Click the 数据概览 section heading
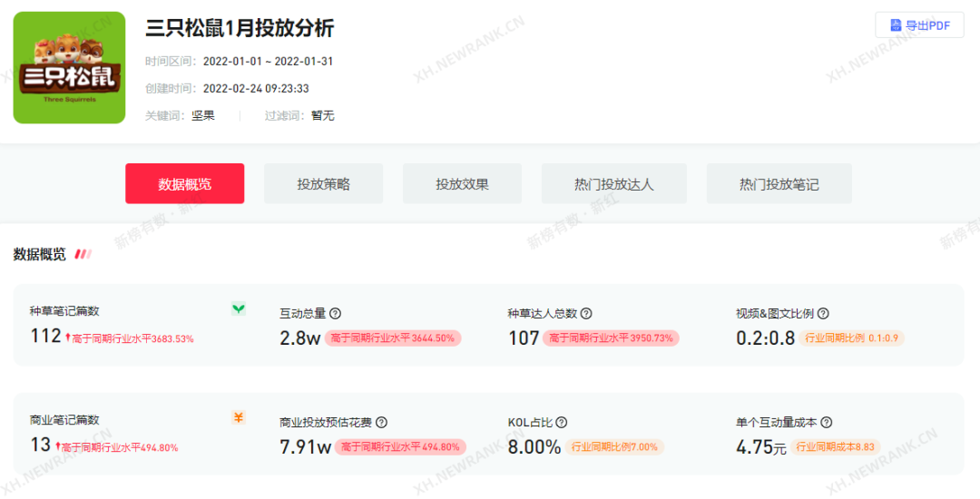 point(39,254)
